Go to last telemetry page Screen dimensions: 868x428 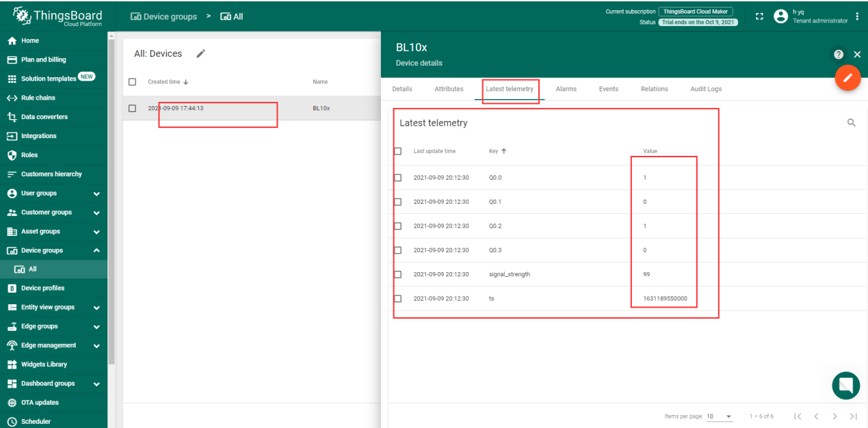(x=853, y=416)
